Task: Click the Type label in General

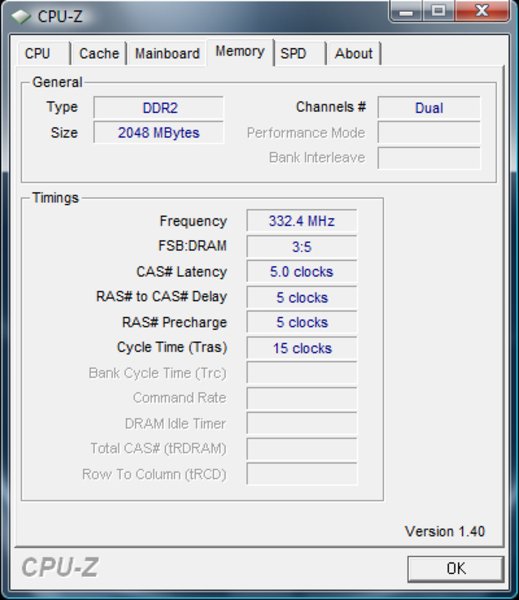Action: pos(62,107)
